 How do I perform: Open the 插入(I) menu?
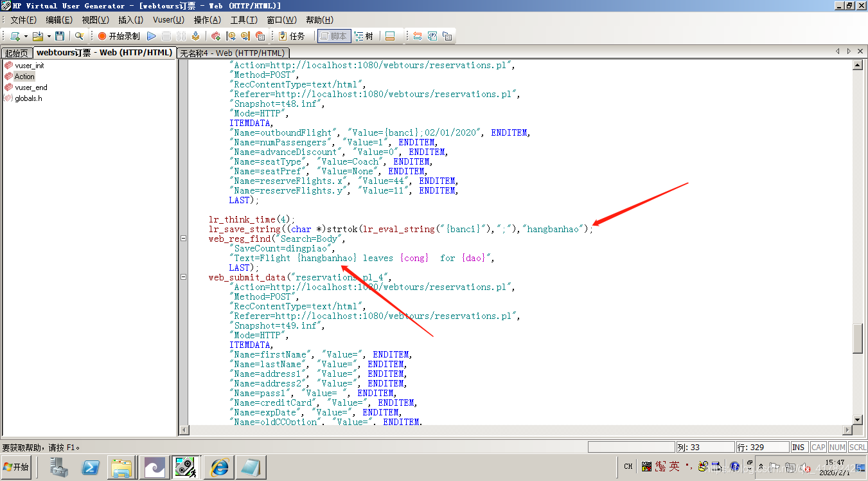[x=130, y=20]
